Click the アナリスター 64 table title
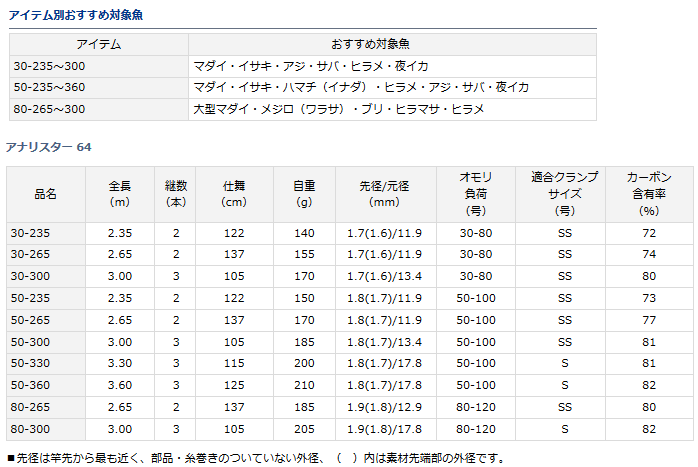 pos(48,147)
